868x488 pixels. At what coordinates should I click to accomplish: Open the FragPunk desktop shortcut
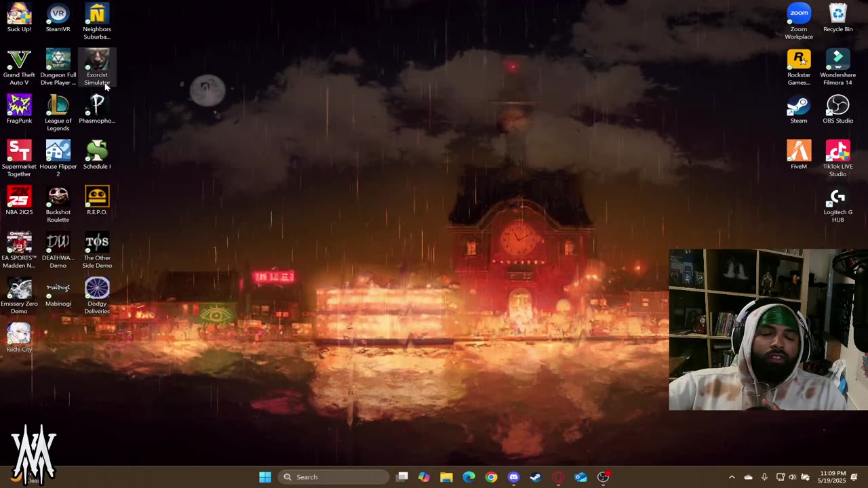tap(19, 109)
